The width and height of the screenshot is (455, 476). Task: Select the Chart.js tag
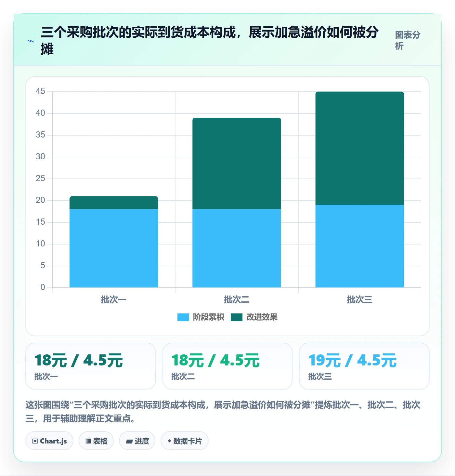[49, 441]
